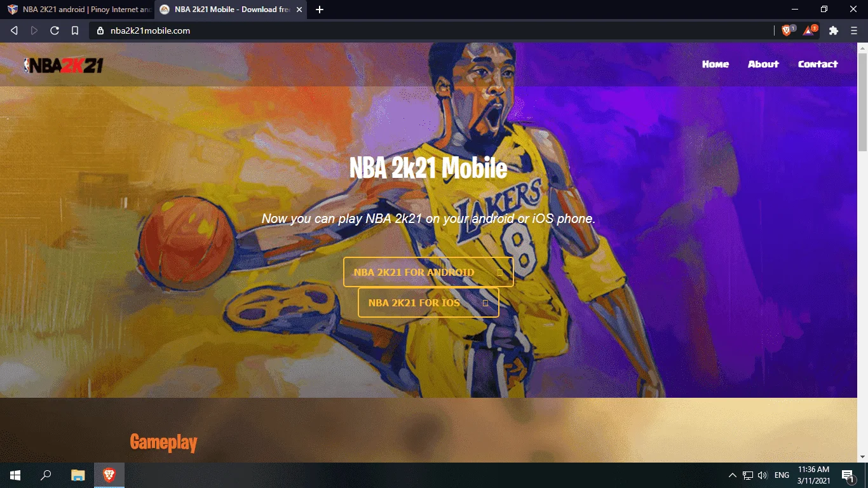View site padlock security info

[100, 30]
